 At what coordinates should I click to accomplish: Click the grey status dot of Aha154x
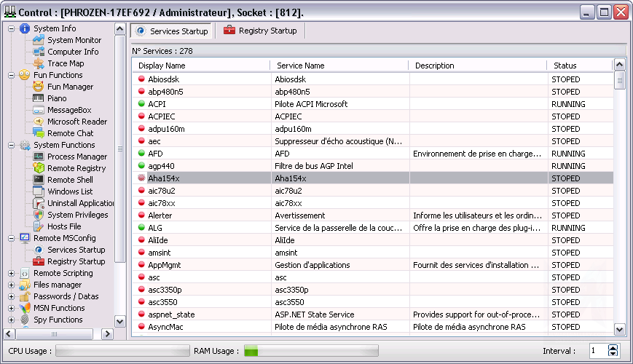[141, 178]
